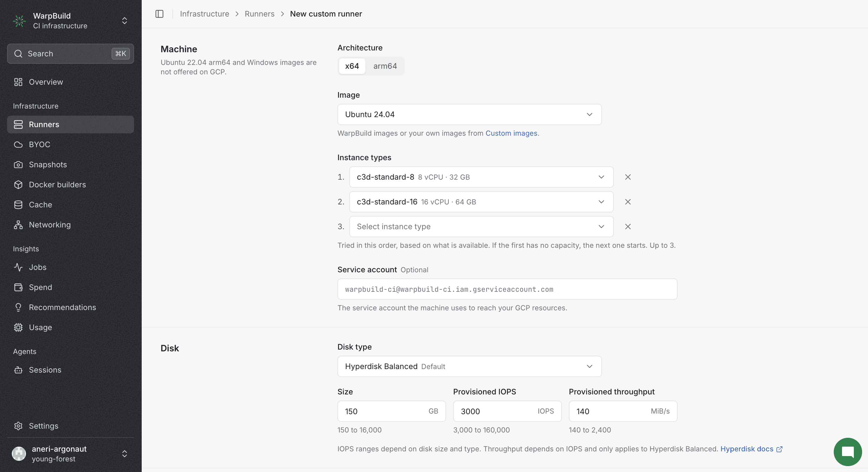Click the WarpBuild logo icon

coord(19,21)
